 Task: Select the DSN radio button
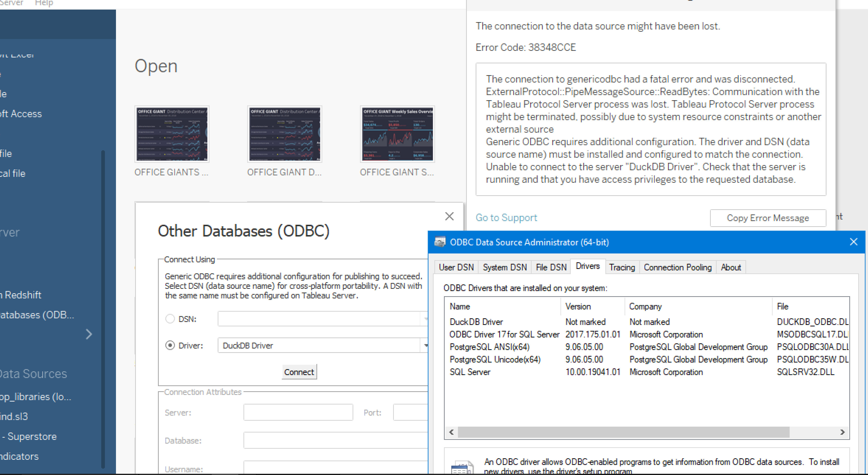pos(170,319)
